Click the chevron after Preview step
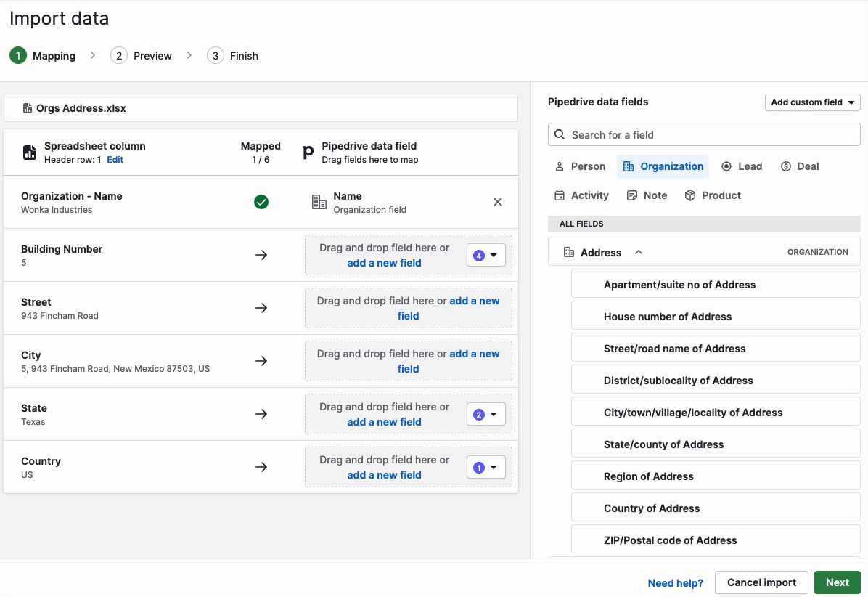The width and height of the screenshot is (868, 597). 189,55
